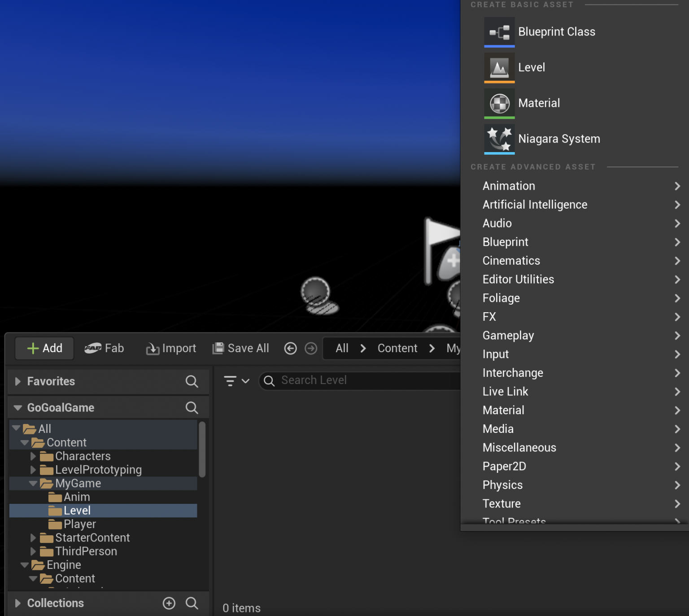Screen dimensions: 689x616
Task: Expand the Favorites section
Action: (18, 381)
